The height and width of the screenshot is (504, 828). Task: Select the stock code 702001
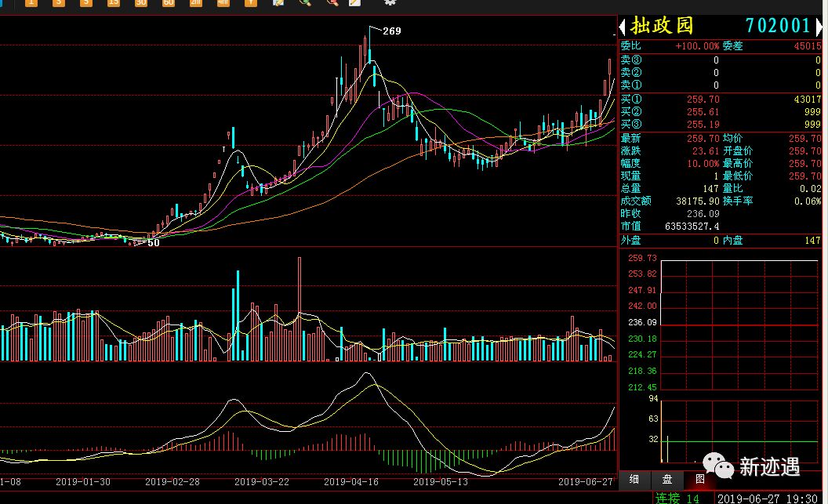777,26
